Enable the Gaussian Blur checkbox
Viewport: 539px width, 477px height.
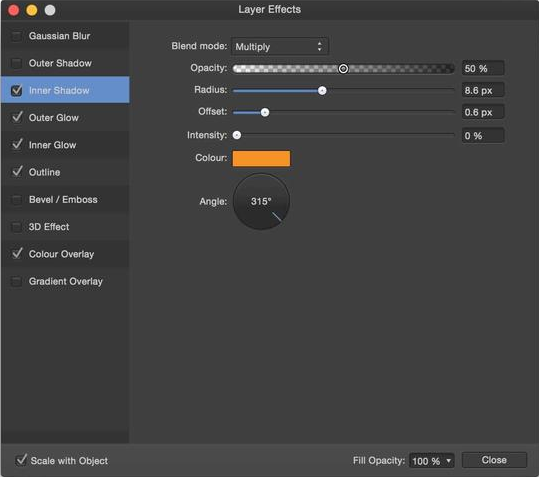[16, 36]
